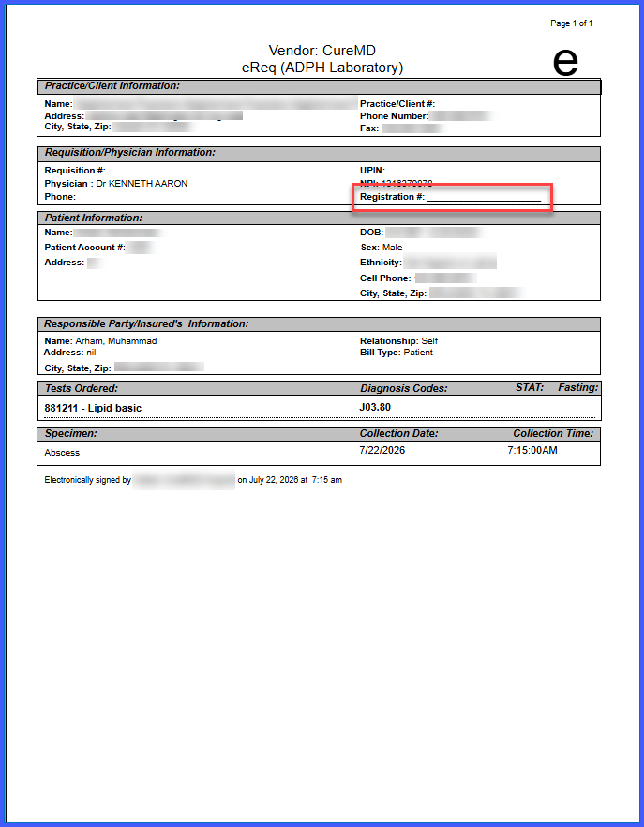
Task: Click the 'Electronically signed by' text
Action: click(x=87, y=480)
